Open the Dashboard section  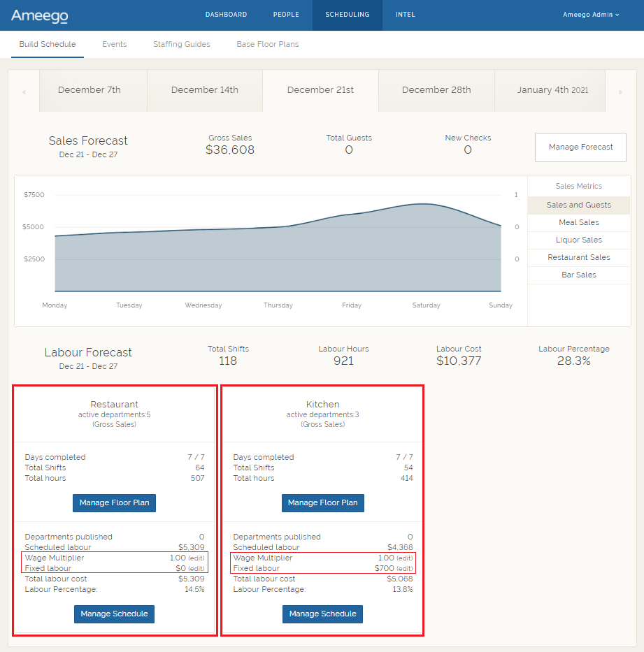click(226, 14)
